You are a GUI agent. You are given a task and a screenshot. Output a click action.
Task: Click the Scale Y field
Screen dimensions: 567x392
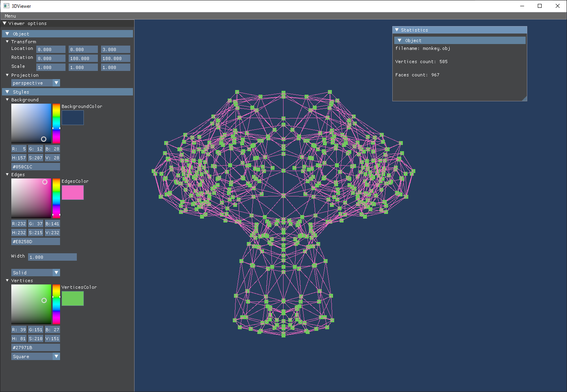pyautogui.click(x=83, y=67)
